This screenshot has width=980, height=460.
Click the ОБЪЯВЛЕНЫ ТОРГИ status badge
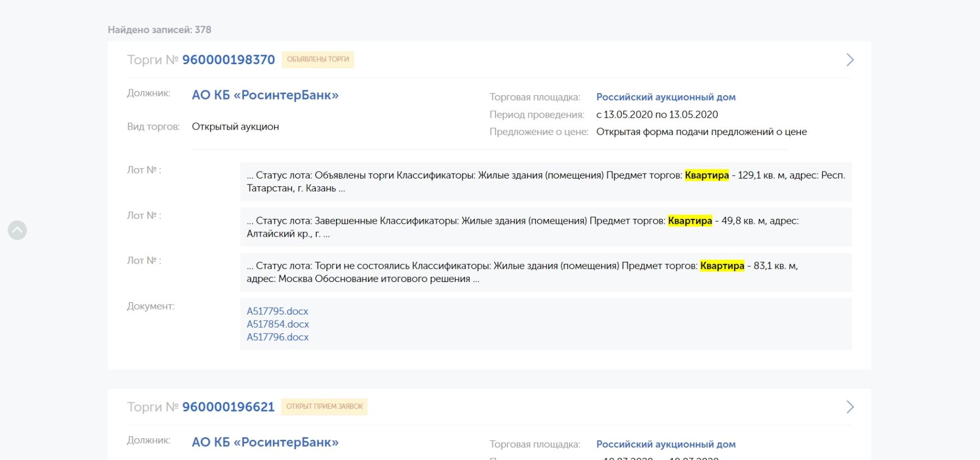coord(318,59)
